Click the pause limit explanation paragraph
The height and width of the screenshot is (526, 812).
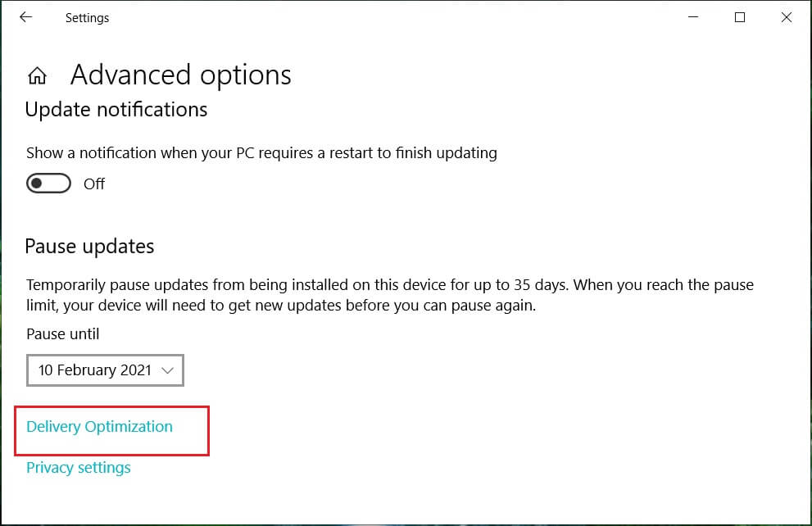[389, 295]
